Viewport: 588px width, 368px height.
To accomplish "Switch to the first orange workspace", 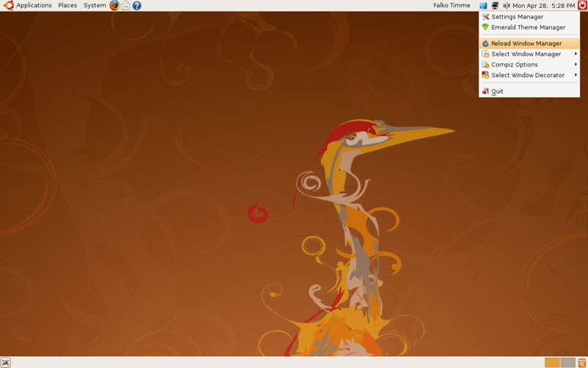I will click(553, 362).
